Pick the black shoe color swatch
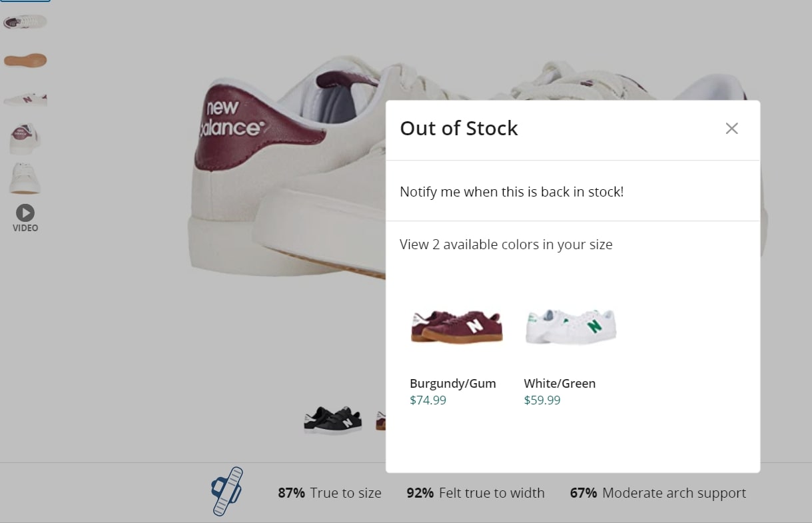Viewport: 812px width, 523px height. click(332, 420)
